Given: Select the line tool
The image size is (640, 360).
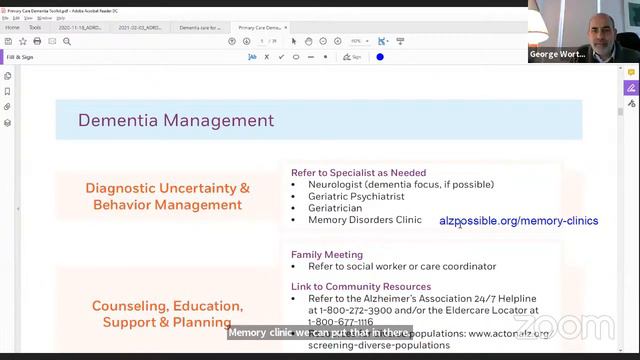Looking at the screenshot, I should click(x=311, y=57).
